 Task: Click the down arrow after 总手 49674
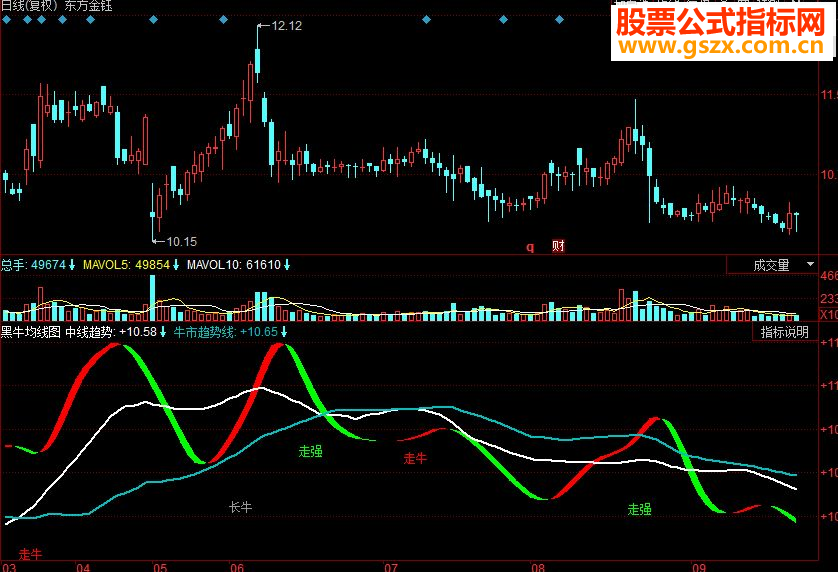72,265
